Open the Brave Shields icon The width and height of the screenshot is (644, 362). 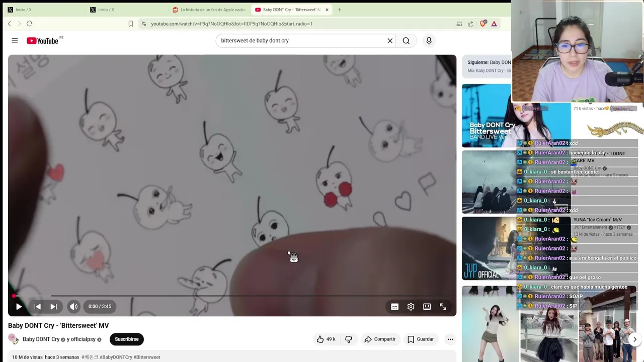483,24
